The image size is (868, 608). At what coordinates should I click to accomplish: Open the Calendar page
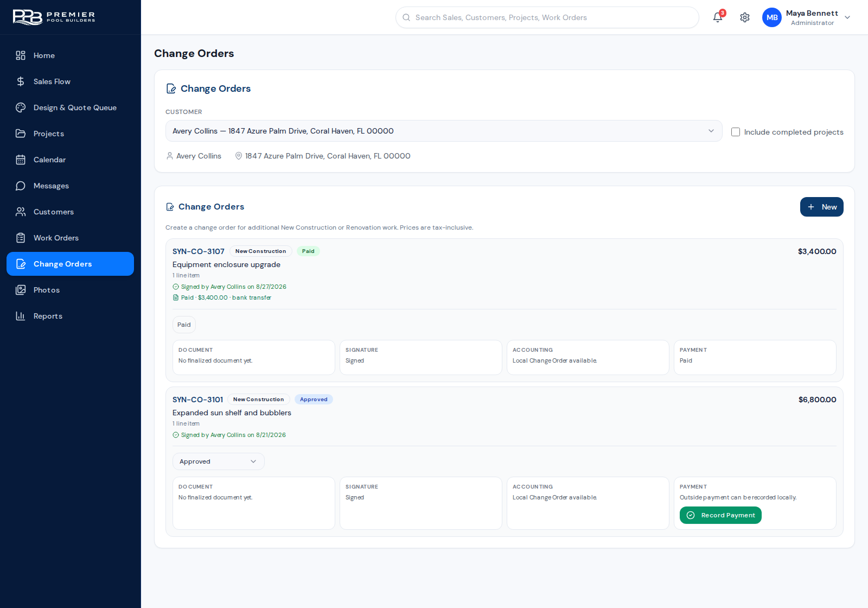[x=70, y=160]
